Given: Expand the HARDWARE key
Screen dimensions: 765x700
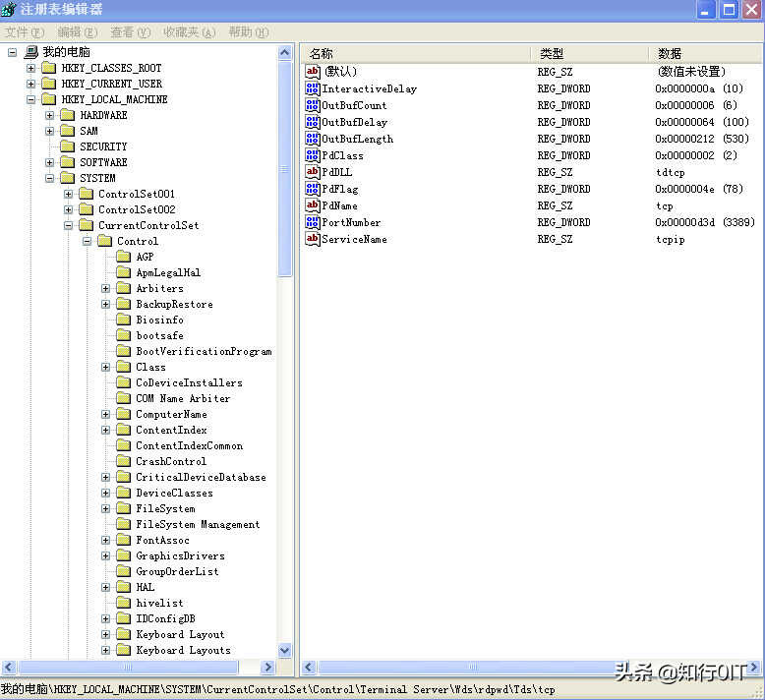Looking at the screenshot, I should pos(49,115).
